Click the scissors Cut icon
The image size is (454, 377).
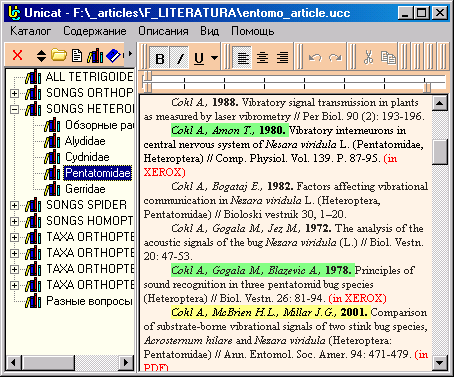368,58
